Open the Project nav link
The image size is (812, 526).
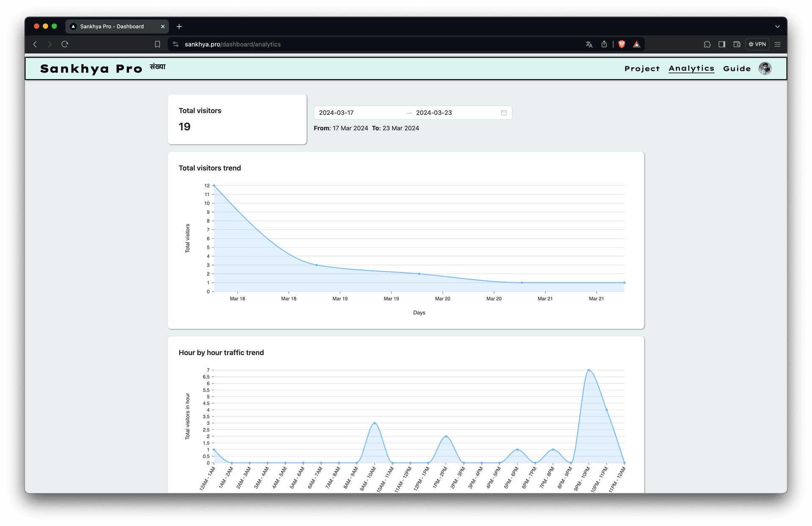pyautogui.click(x=642, y=69)
